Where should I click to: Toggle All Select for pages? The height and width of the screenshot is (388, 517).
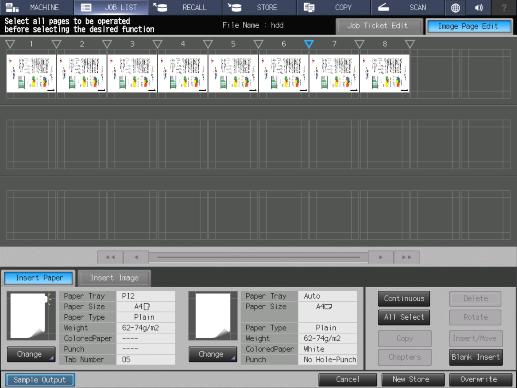[x=404, y=317]
